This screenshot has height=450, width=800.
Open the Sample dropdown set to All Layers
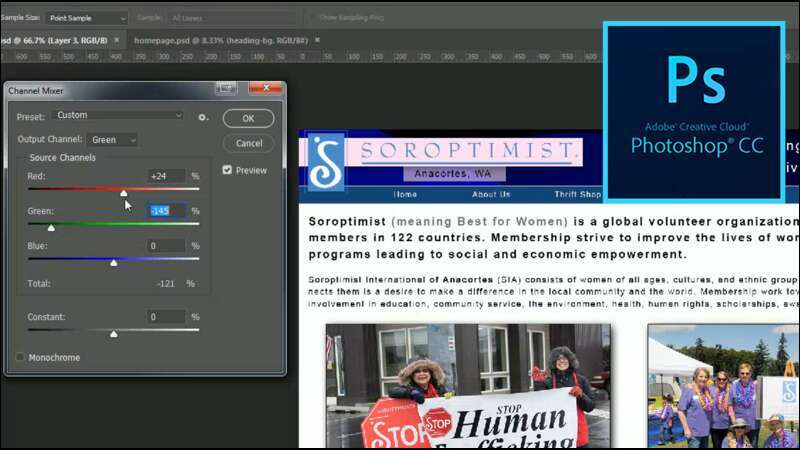232,18
